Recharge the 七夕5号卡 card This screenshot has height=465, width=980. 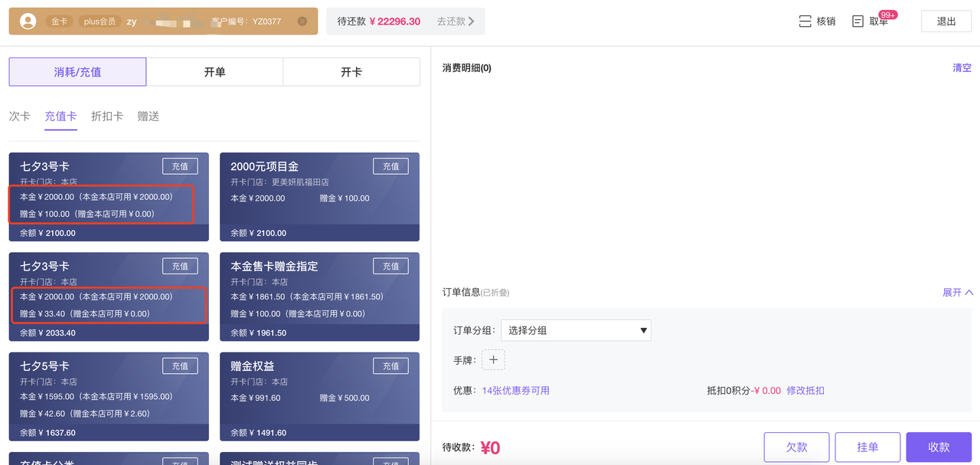180,366
